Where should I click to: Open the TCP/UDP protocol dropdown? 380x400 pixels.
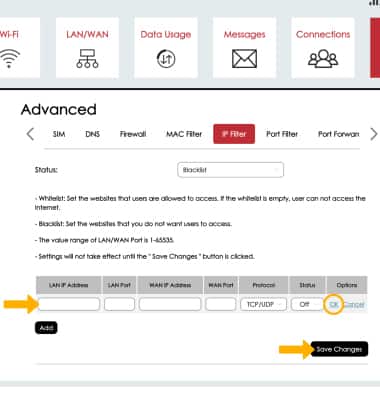point(263,304)
